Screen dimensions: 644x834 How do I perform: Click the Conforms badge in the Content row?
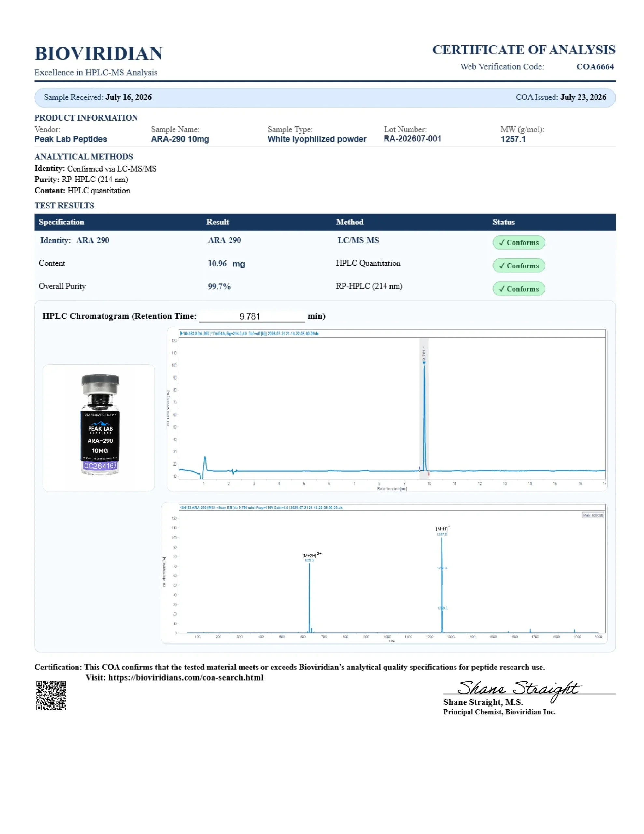[518, 266]
